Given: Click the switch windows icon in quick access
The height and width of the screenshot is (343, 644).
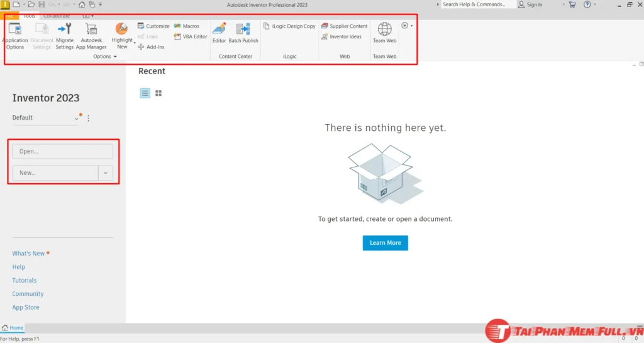Looking at the screenshot, I should point(92,4).
